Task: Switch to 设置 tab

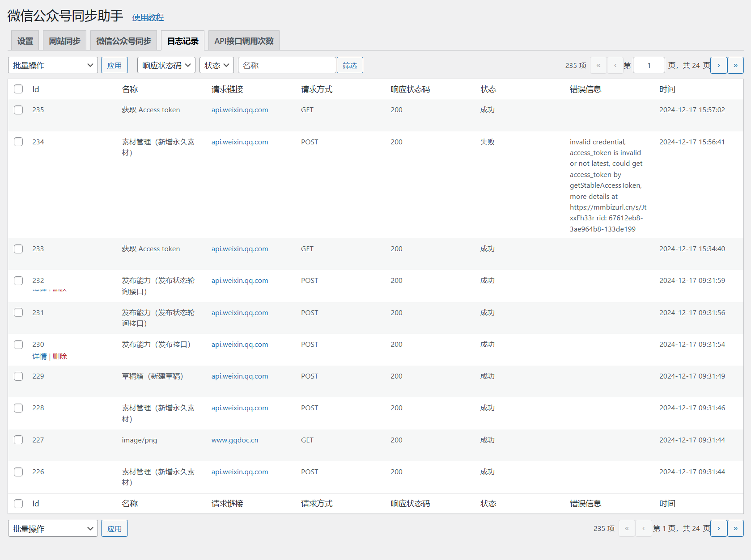Action: coord(25,41)
